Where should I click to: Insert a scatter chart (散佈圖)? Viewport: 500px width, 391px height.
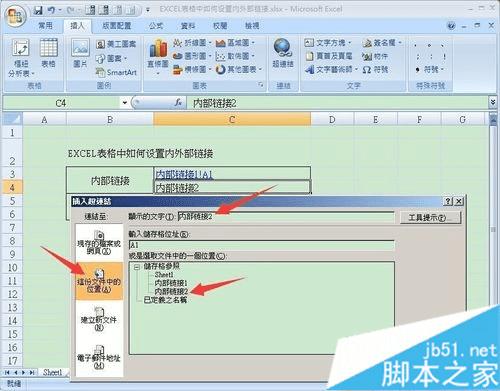point(235,56)
